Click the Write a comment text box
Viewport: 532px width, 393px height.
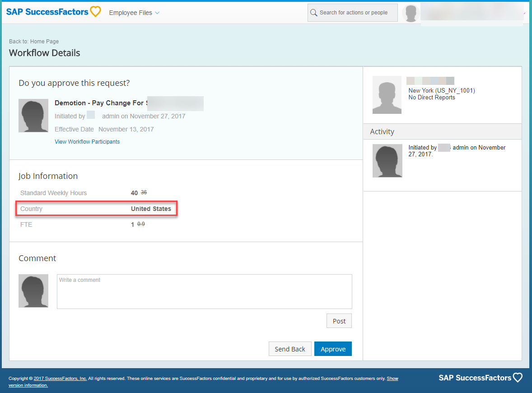point(205,291)
